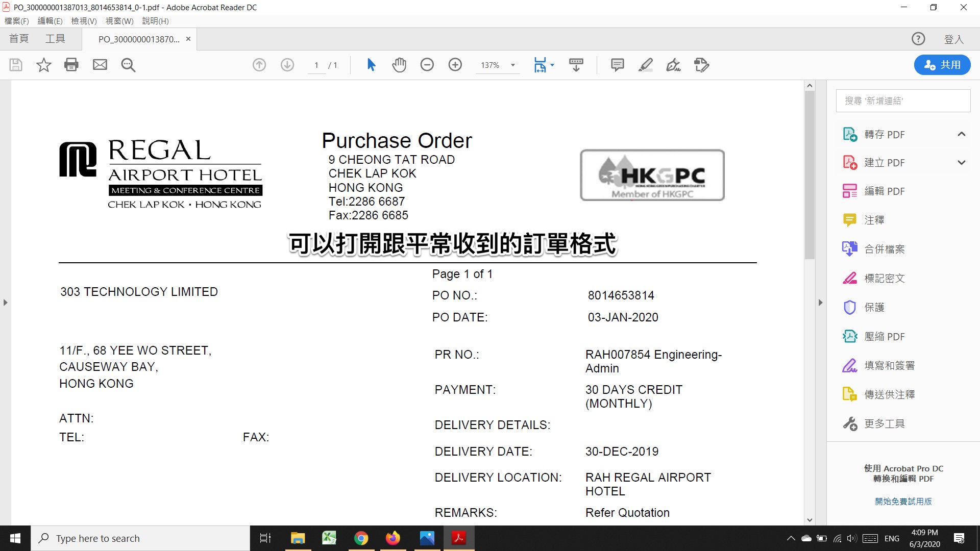The image size is (980, 551).
Task: Open File Explorer from the taskbar
Action: [298, 538]
